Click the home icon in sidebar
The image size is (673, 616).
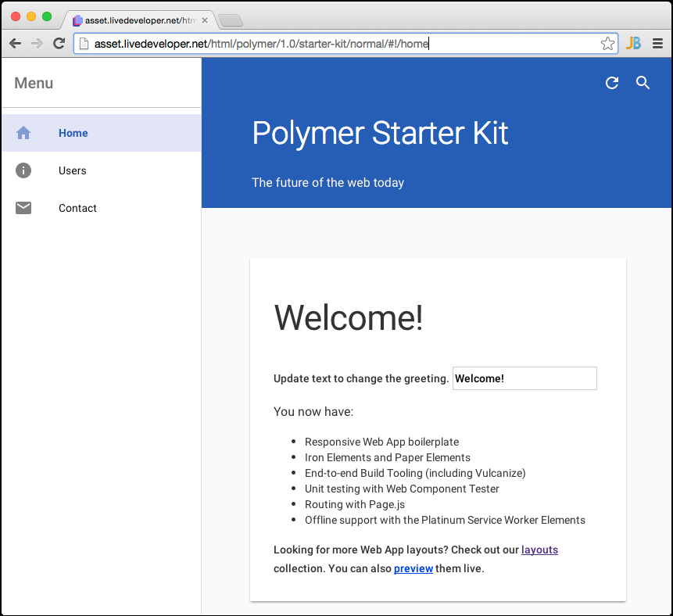tap(23, 133)
